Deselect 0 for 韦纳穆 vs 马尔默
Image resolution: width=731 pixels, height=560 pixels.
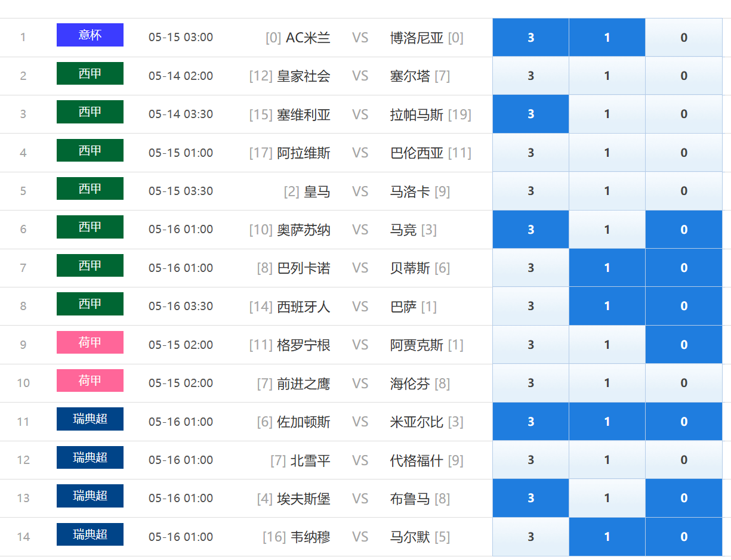click(684, 537)
